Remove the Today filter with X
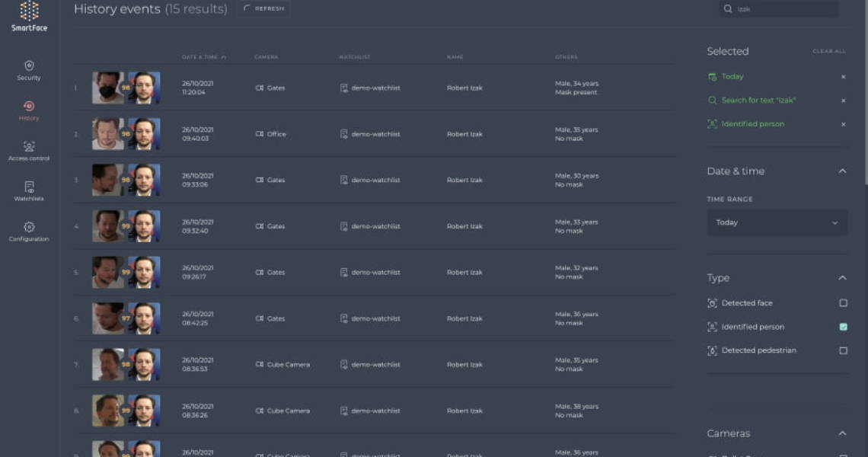Viewport: 868px width, 457px height. pyautogui.click(x=843, y=77)
